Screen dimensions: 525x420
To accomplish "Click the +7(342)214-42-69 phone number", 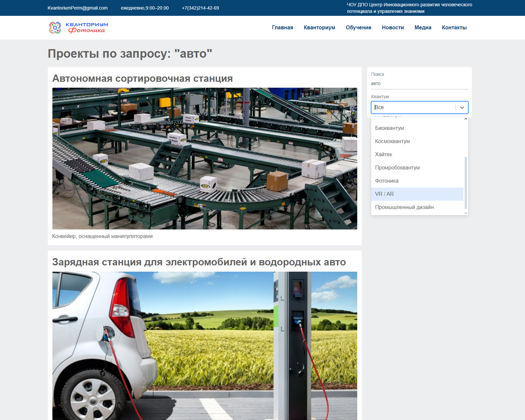I will (x=200, y=8).
